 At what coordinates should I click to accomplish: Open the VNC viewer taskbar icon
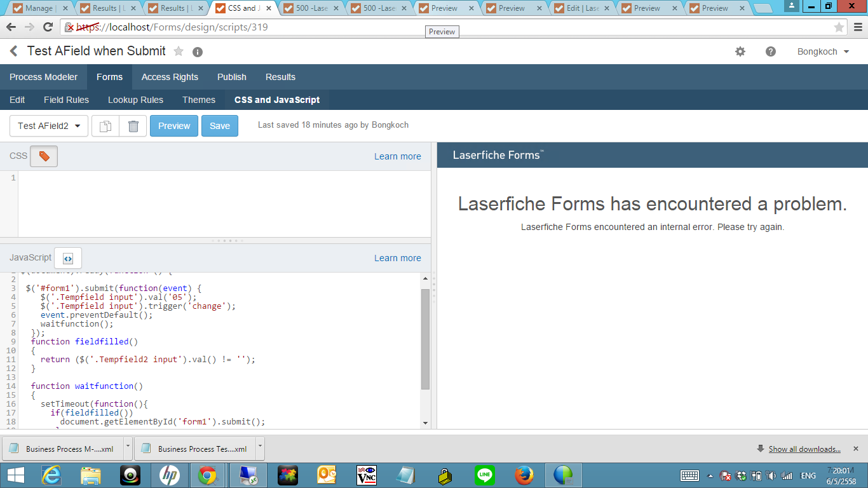[x=367, y=475]
